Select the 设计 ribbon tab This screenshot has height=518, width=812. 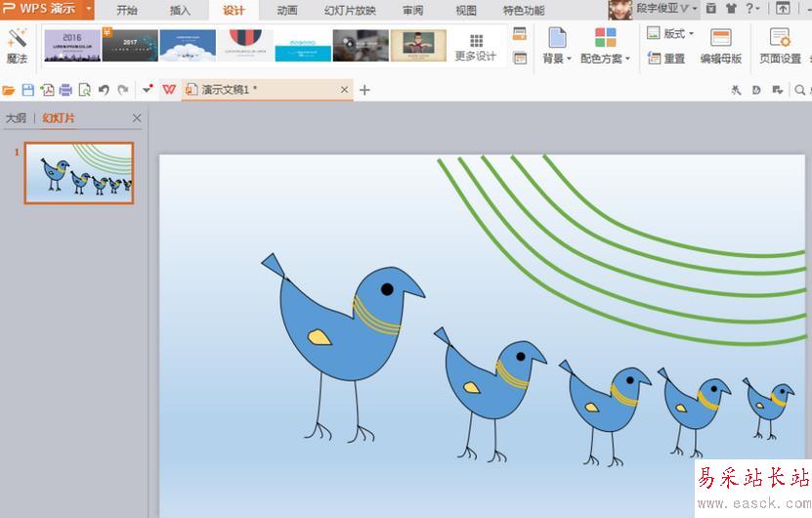click(x=234, y=10)
